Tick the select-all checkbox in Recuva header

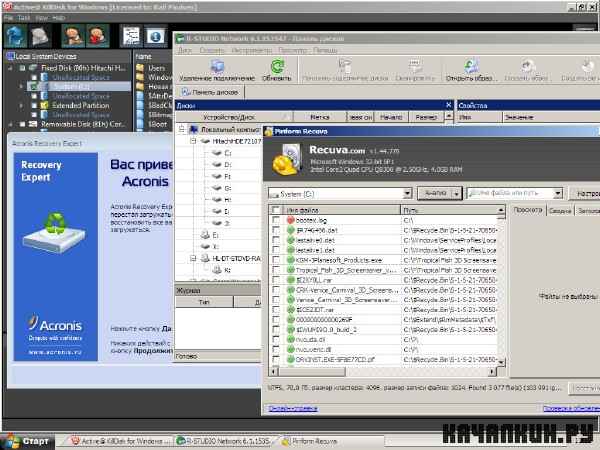(x=275, y=210)
